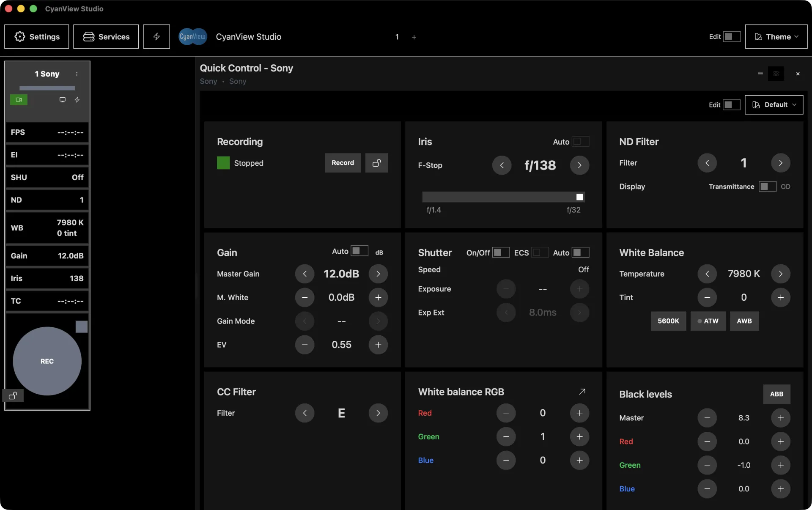The height and width of the screenshot is (510, 812).
Task: Decrease EV value with minus
Action: tap(304, 345)
